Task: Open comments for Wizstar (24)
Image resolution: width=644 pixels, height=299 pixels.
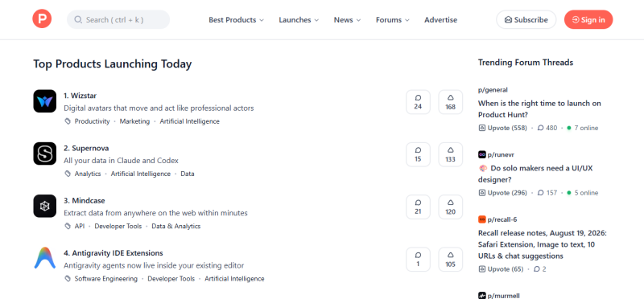Action: point(418,102)
